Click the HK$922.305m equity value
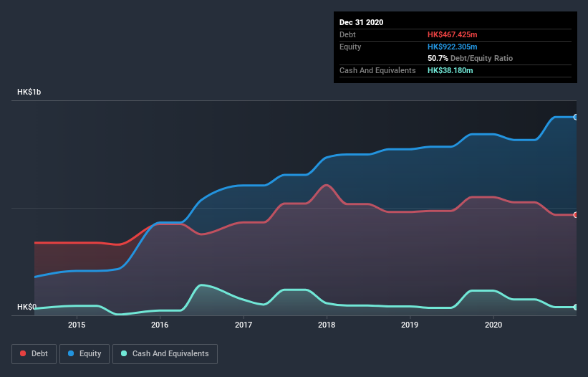588x377 pixels. tap(452, 47)
